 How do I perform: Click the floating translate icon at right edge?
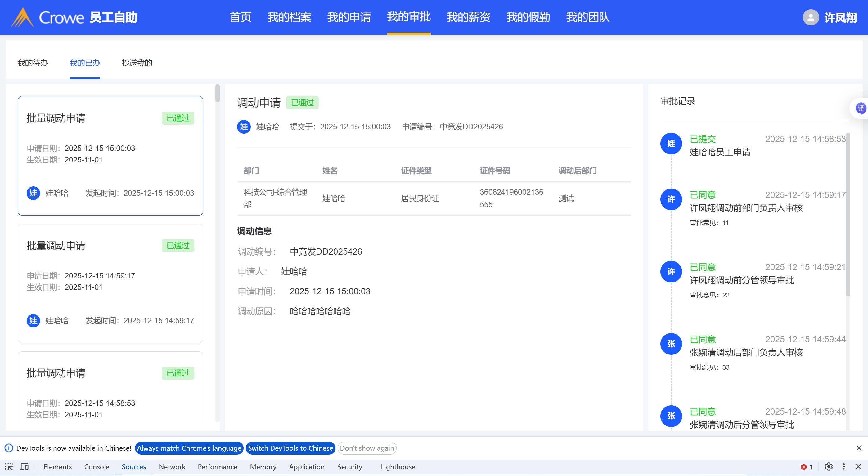[861, 109]
